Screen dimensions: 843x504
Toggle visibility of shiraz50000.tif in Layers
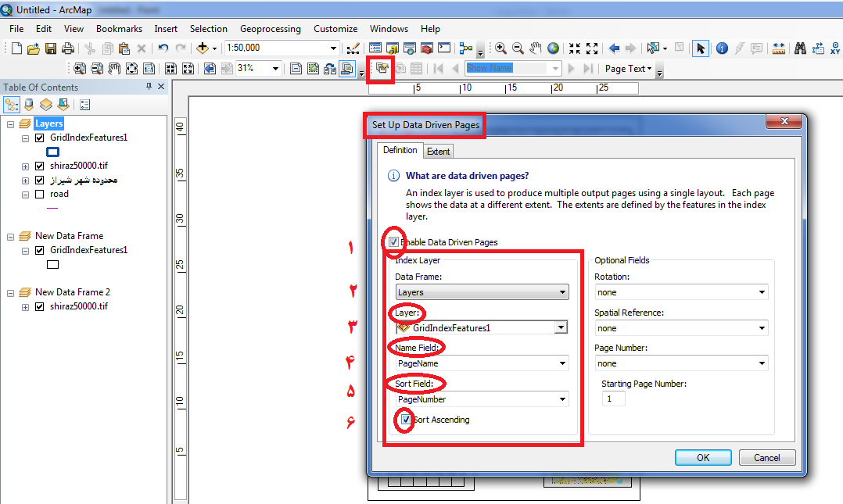click(39, 166)
